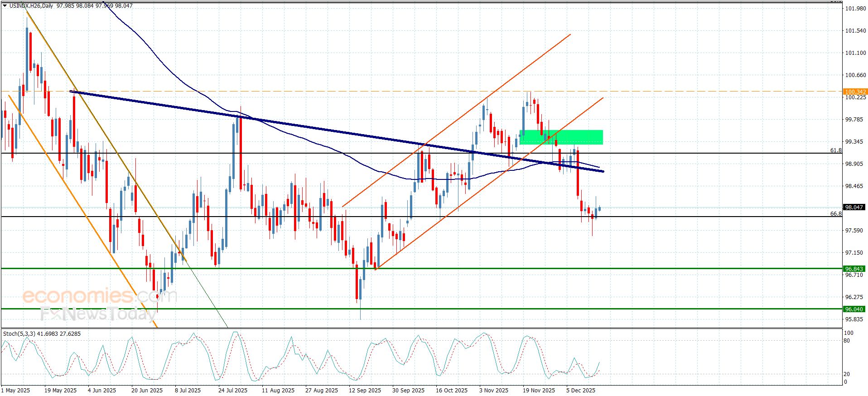
Task: Select the orange 100.342 price label
Action: point(855,92)
